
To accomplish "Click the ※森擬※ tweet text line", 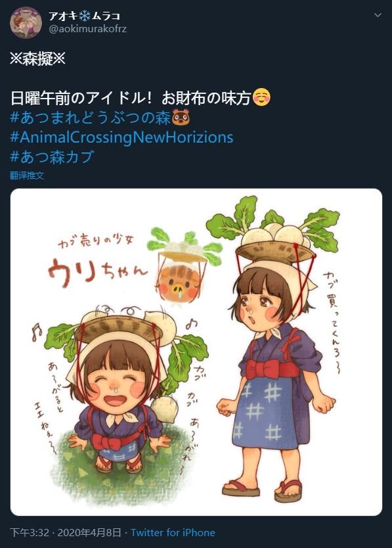I will (37, 58).
